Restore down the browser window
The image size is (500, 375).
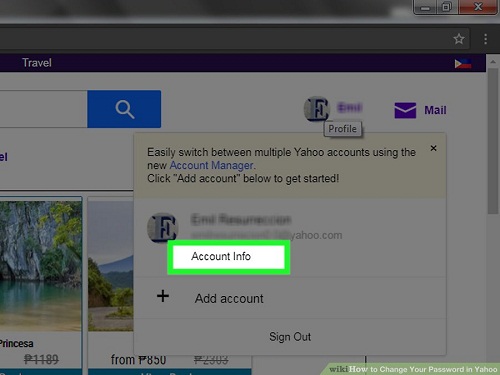click(x=447, y=7)
